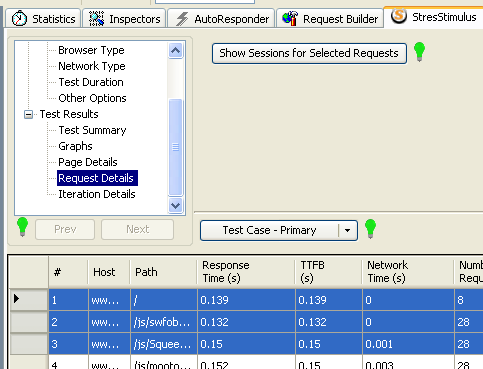Select Iteration Details tree item
Viewport: 483px width, 369px height.
(x=97, y=194)
